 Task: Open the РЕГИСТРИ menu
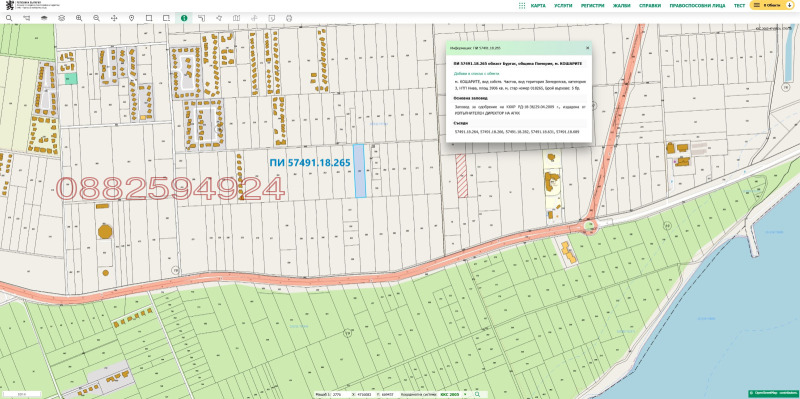pyautogui.click(x=592, y=6)
